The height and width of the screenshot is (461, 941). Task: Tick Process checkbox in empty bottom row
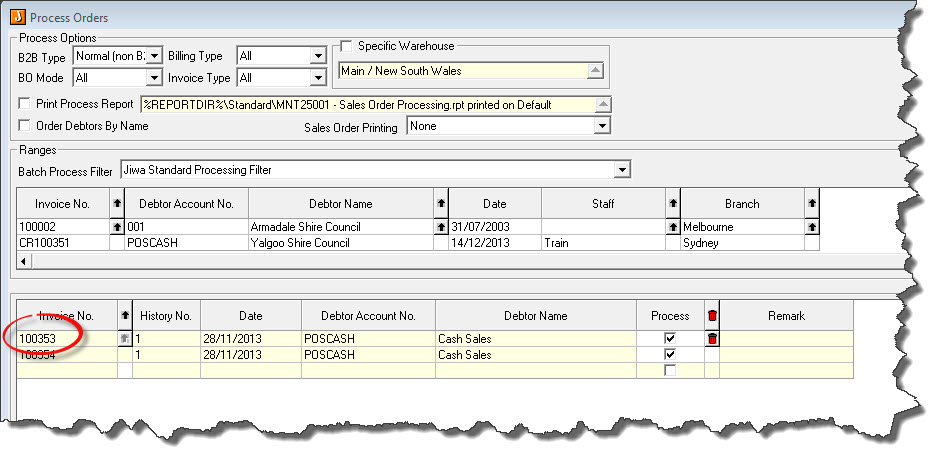[x=670, y=370]
